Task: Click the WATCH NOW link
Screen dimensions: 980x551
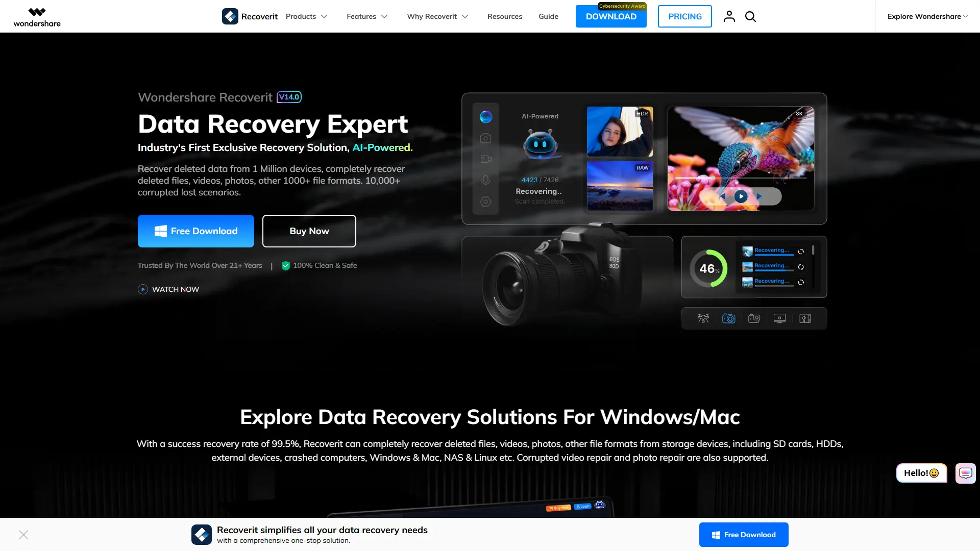Action: pyautogui.click(x=176, y=289)
